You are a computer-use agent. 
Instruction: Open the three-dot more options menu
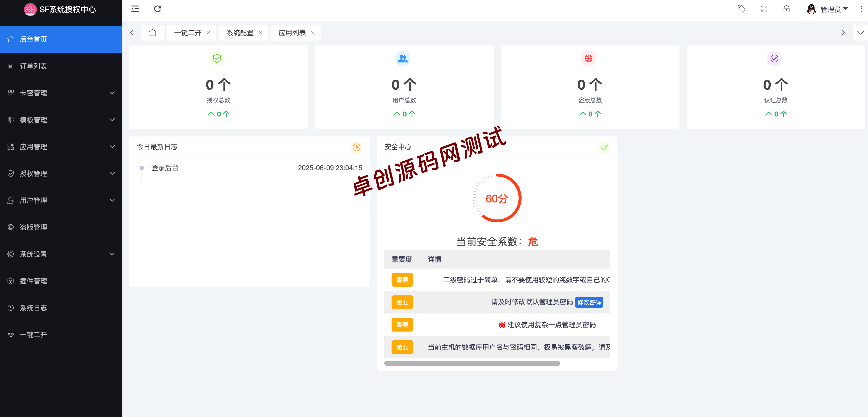[x=861, y=9]
